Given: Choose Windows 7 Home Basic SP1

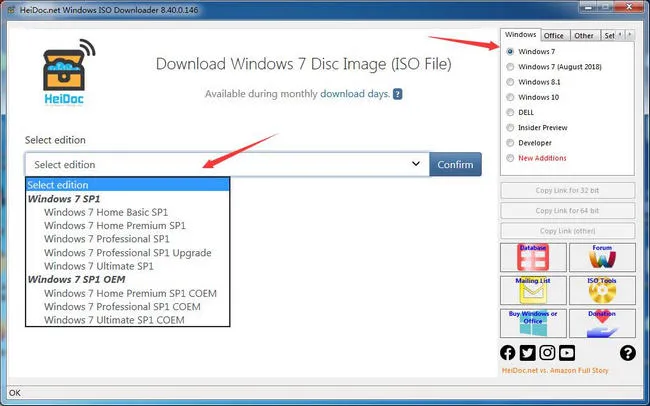Looking at the screenshot, I should [x=106, y=212].
